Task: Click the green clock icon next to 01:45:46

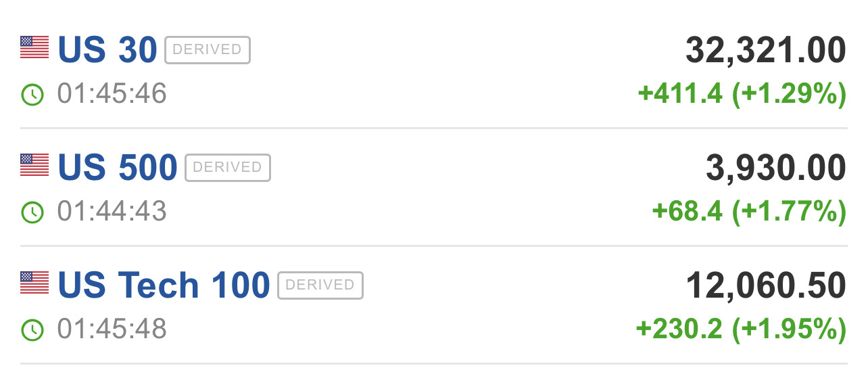Action: (32, 95)
